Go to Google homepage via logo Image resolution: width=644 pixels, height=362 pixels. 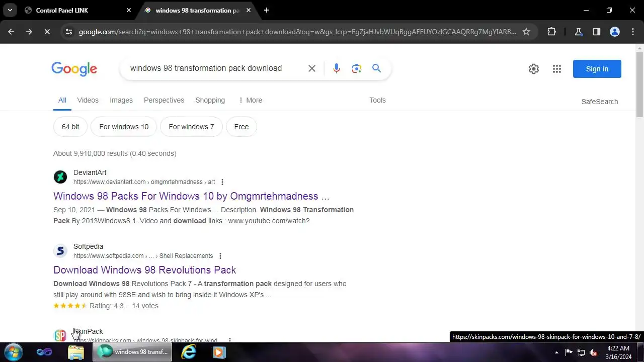click(74, 69)
